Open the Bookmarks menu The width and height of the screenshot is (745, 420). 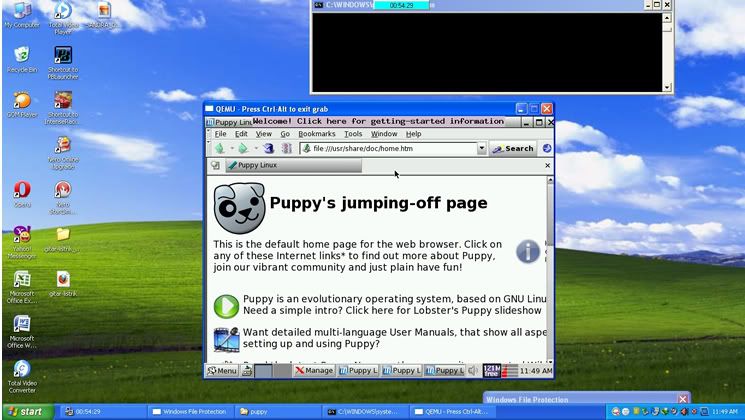[317, 134]
